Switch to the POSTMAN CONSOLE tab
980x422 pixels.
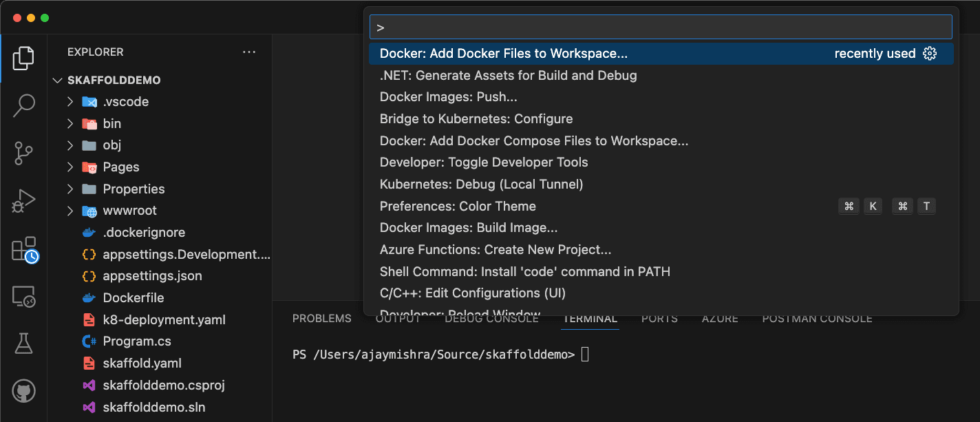817,319
